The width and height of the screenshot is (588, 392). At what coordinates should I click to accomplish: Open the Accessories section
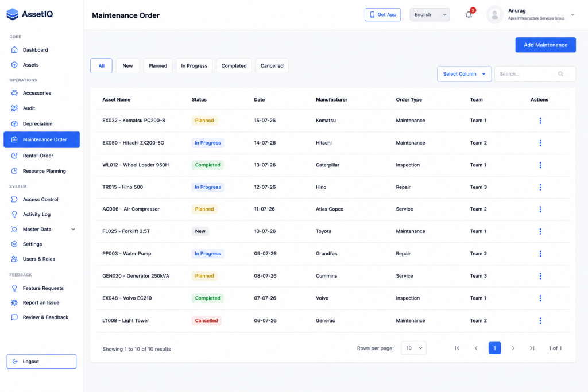coord(37,93)
